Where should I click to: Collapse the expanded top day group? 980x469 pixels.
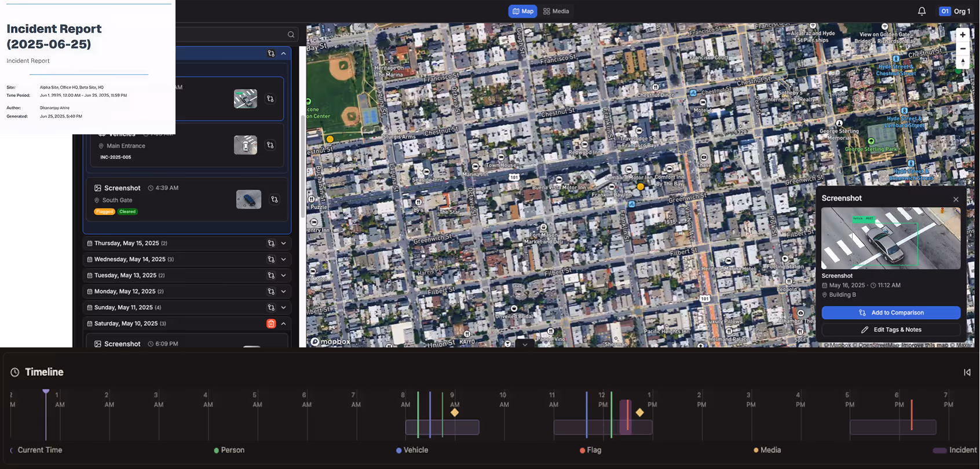point(283,53)
